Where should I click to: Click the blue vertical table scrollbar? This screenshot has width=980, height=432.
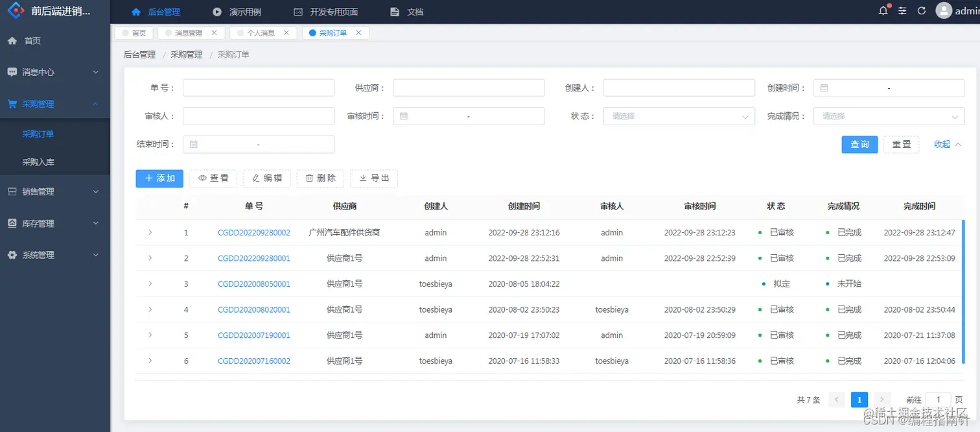click(x=963, y=292)
